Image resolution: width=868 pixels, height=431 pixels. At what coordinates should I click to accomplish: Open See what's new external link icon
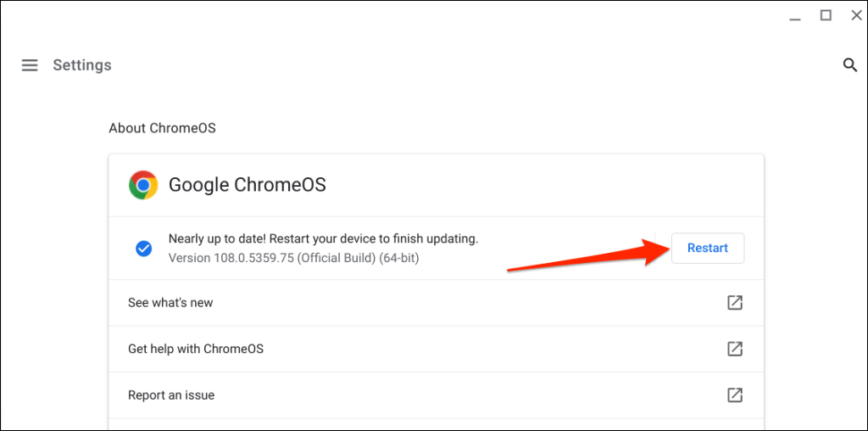[x=735, y=303]
